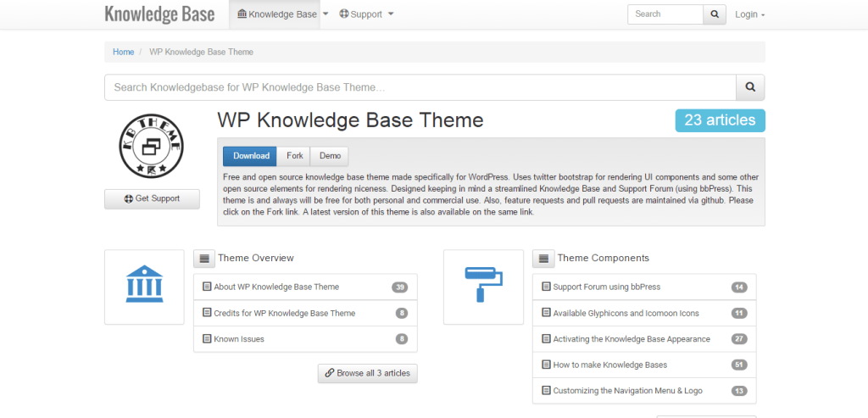Click the 14 count badge

[x=739, y=287]
